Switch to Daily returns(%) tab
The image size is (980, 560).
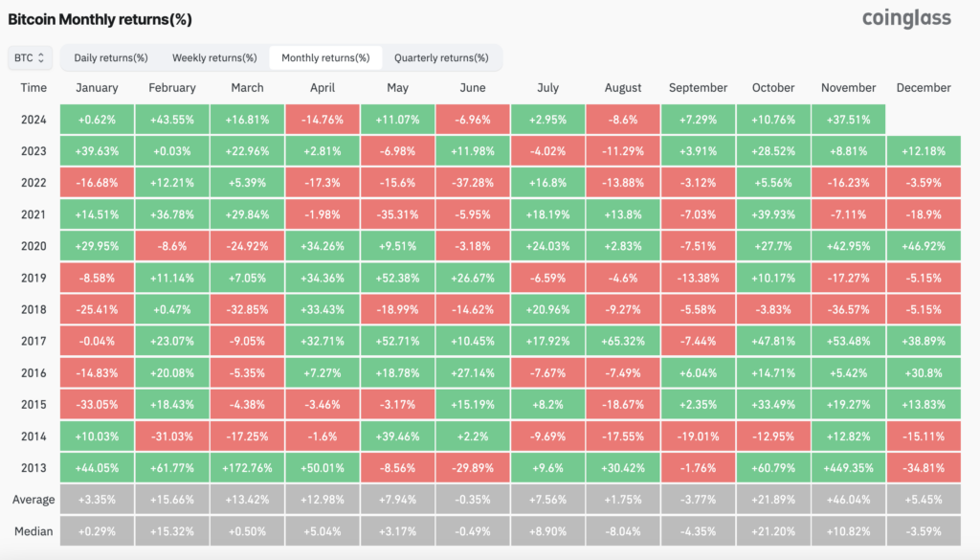[111, 57]
